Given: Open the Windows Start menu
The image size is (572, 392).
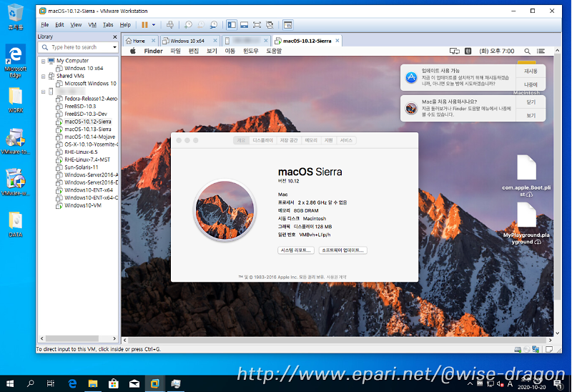Looking at the screenshot, I should (x=10, y=383).
